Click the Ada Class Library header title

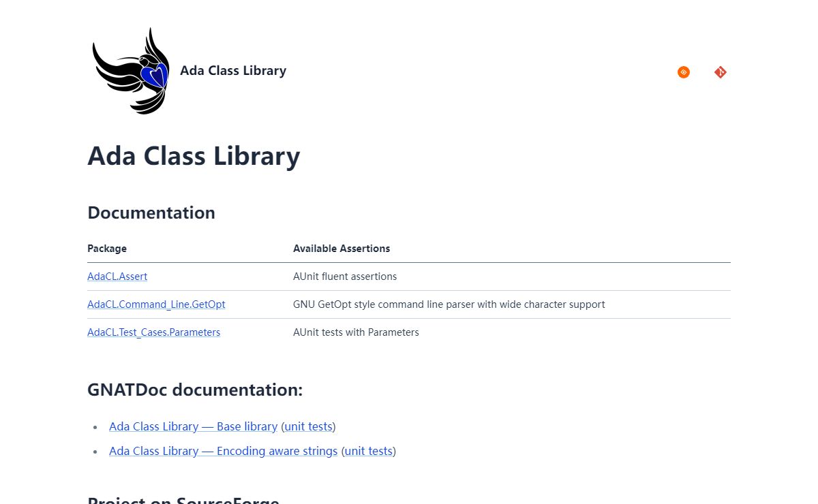[233, 71]
